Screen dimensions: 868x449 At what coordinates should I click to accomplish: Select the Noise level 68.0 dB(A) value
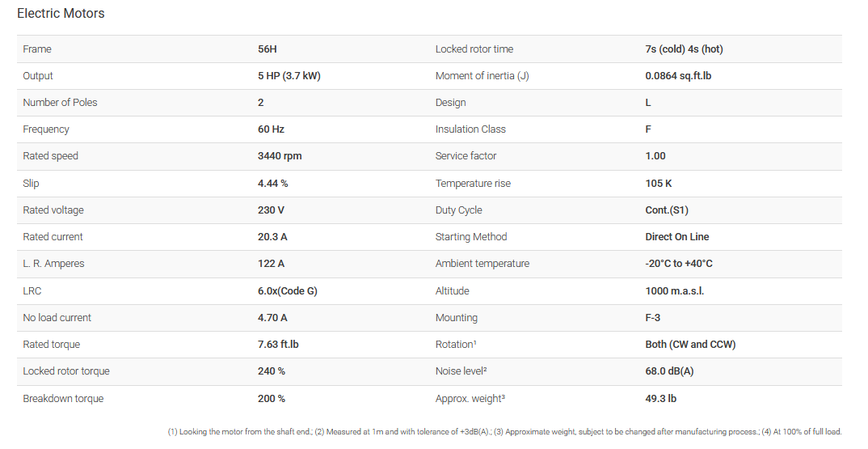[668, 371]
